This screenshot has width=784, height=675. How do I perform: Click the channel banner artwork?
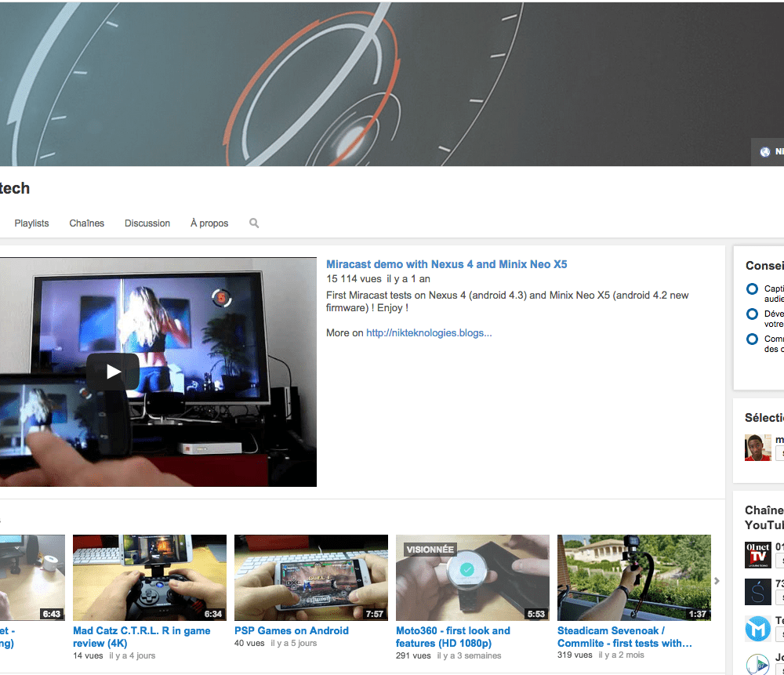tap(392, 83)
